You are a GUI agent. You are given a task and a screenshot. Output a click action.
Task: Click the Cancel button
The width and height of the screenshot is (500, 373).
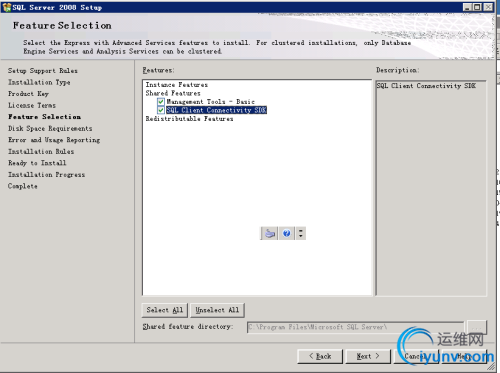point(416,356)
